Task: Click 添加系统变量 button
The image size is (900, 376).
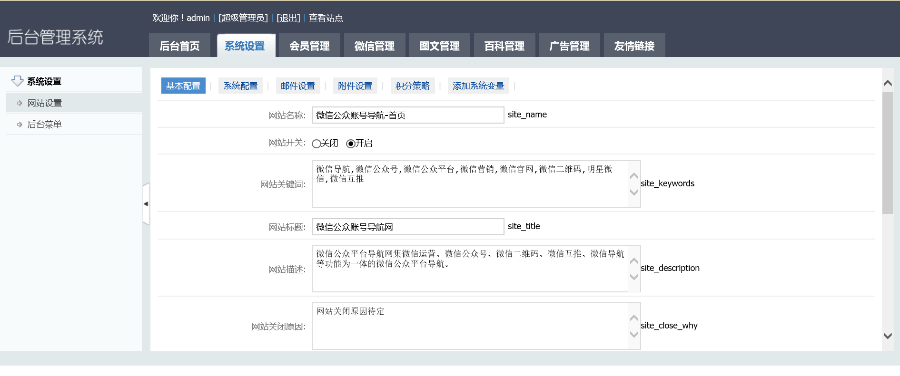Action: [478, 86]
